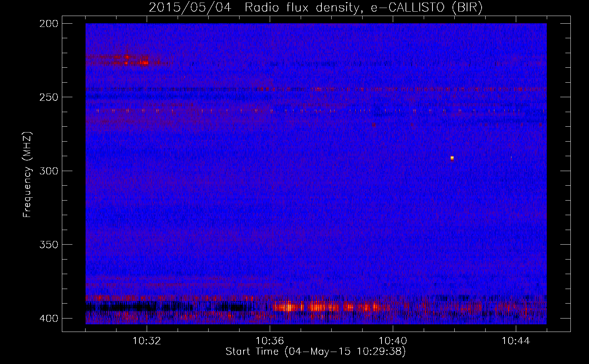Click the 350 frequency tick label
The width and height of the screenshot is (589, 364).
pos(49,245)
